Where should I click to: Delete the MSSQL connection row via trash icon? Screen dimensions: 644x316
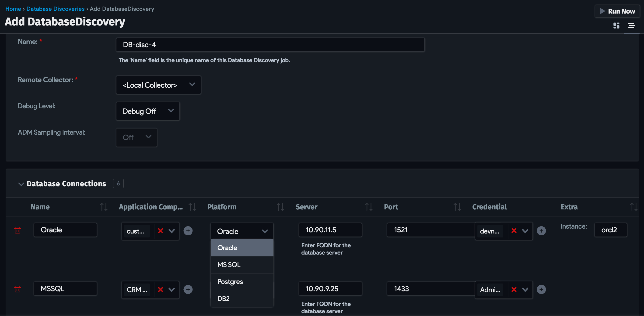point(17,289)
